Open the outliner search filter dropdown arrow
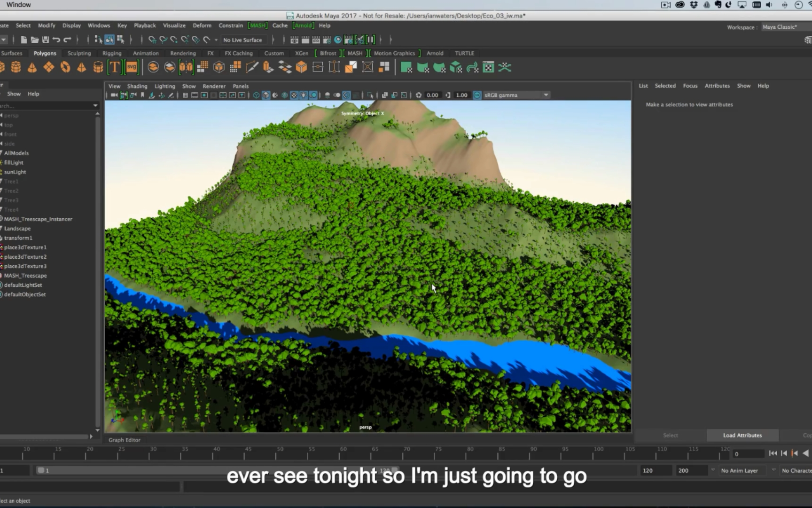Screen dimensions: 812x508 click(x=95, y=106)
